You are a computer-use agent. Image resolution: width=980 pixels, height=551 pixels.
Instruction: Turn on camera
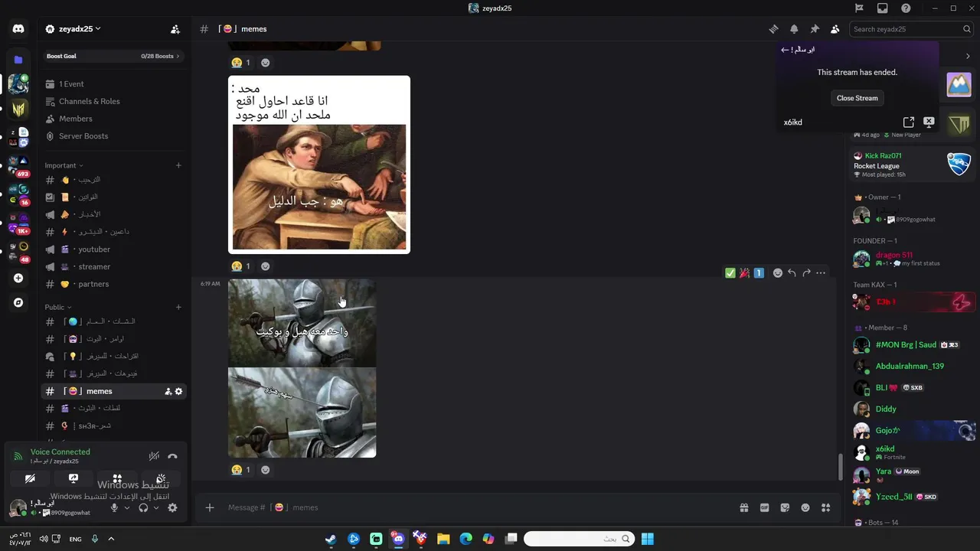30,479
